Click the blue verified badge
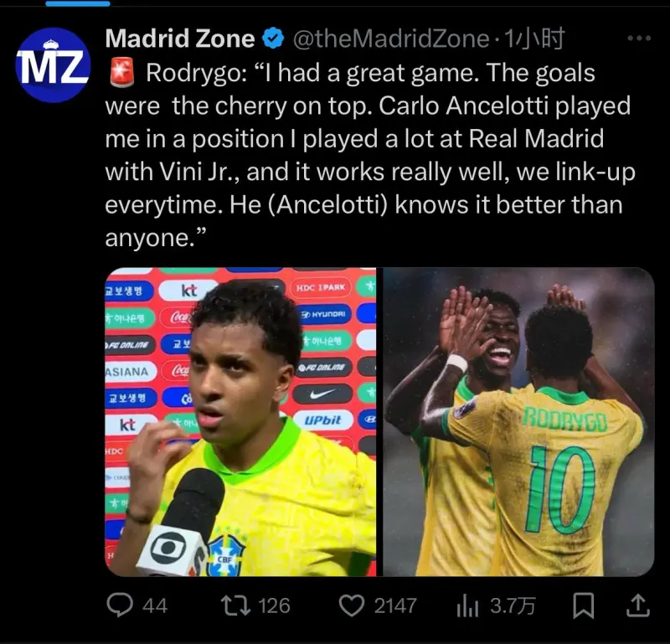 click(x=273, y=38)
